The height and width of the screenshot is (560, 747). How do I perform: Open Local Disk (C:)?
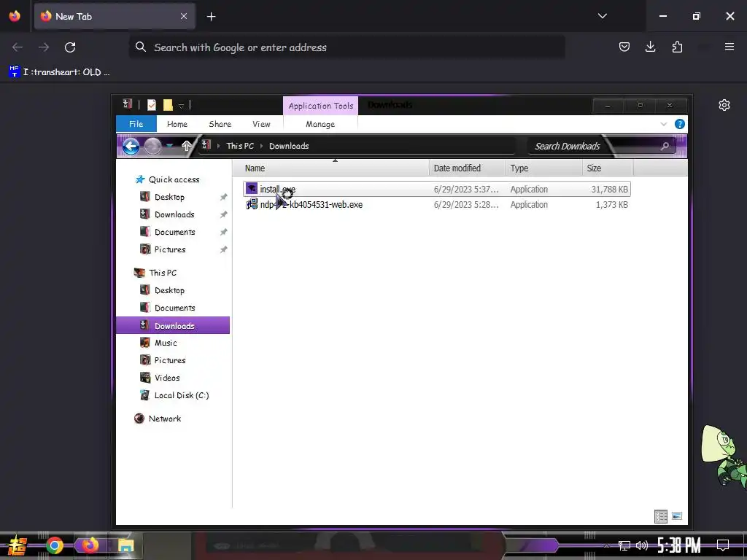tap(182, 395)
